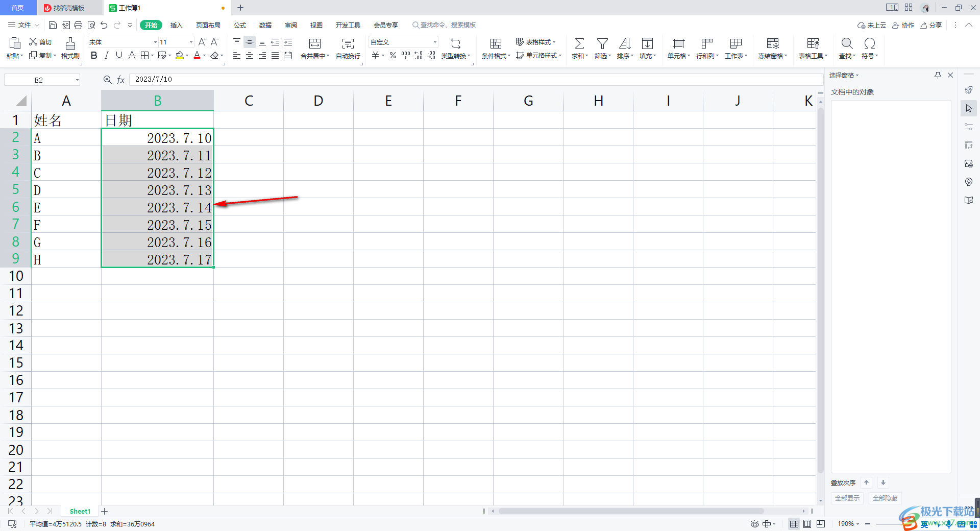Click the 分享 share button

click(x=931, y=25)
